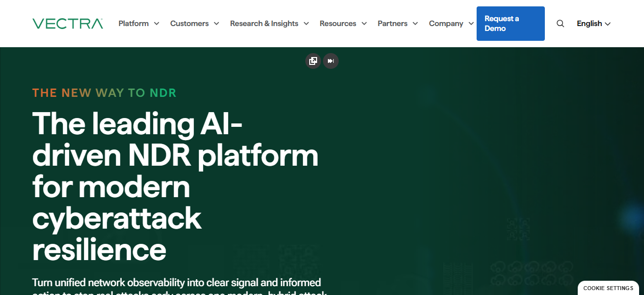Open the hero video in a new window
This screenshot has height=295, width=644.
pyautogui.click(x=313, y=60)
